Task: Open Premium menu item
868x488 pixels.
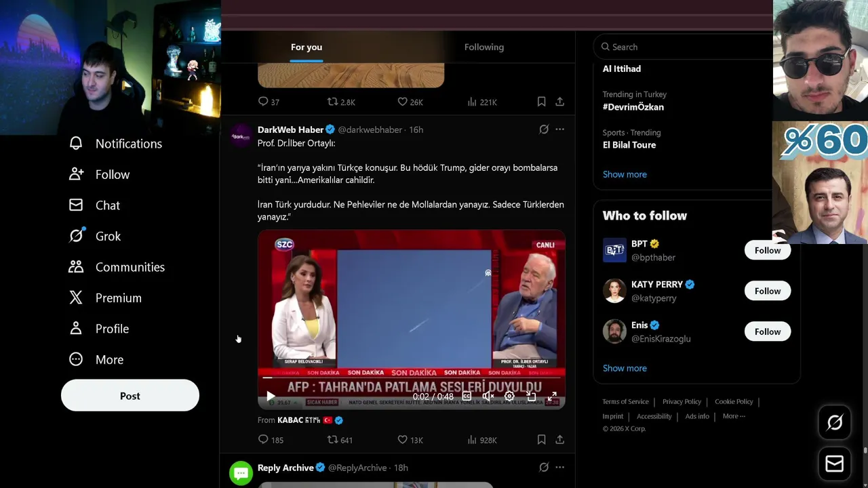Action: click(106, 298)
